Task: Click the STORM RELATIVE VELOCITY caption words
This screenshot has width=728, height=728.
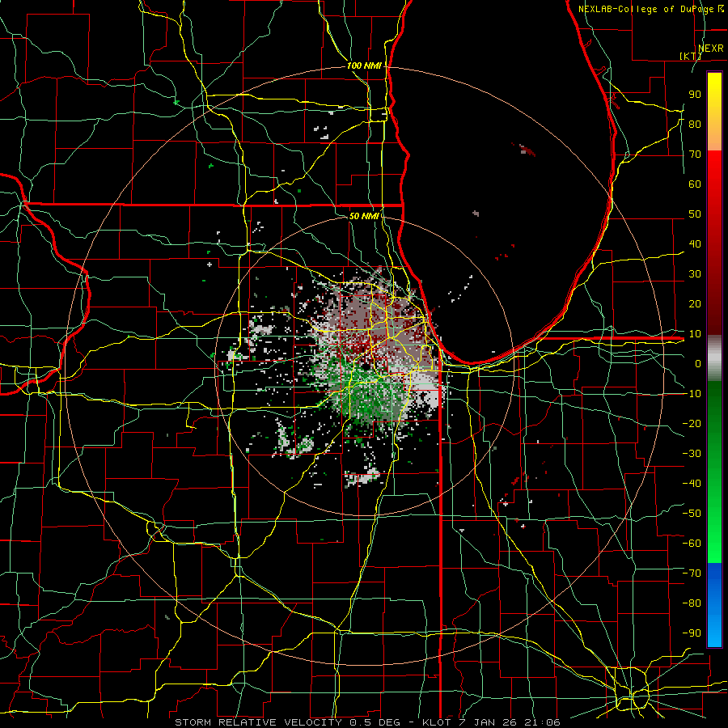Action: pyautogui.click(x=258, y=722)
